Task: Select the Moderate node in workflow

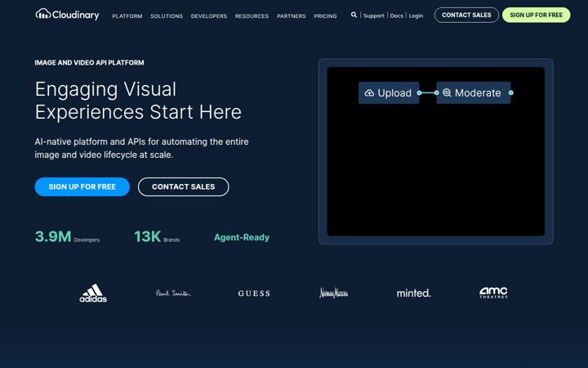Action: (473, 92)
